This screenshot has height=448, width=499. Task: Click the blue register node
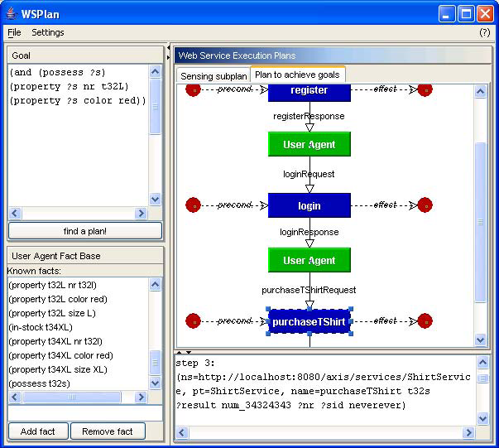click(x=309, y=91)
